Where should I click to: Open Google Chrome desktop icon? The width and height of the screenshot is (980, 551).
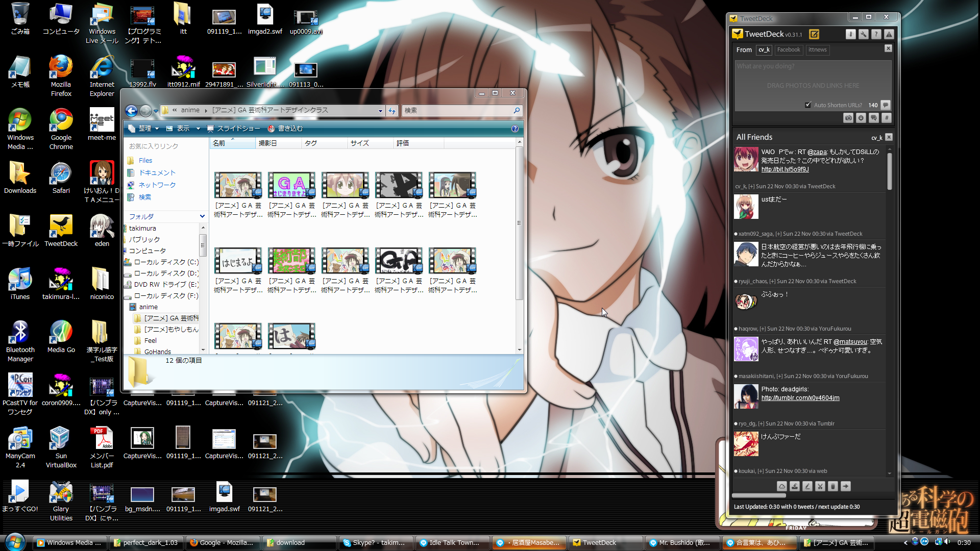(x=61, y=129)
